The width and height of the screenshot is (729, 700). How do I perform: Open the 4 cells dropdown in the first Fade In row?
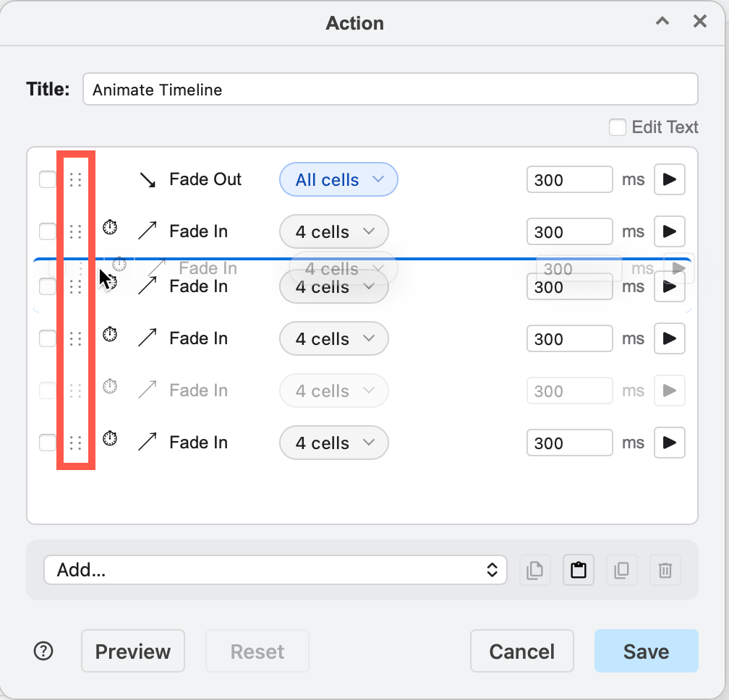[x=334, y=231]
